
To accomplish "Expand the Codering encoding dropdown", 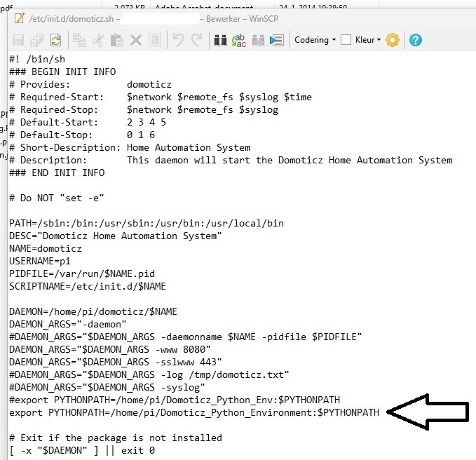I will tap(315, 40).
